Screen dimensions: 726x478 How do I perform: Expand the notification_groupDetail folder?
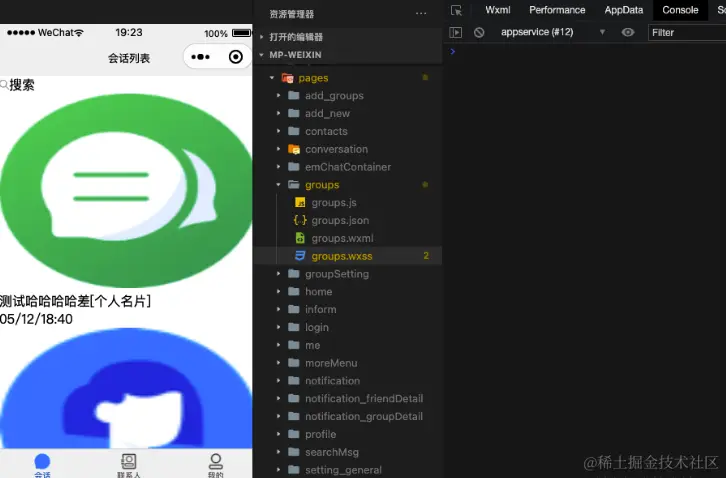pos(348,416)
